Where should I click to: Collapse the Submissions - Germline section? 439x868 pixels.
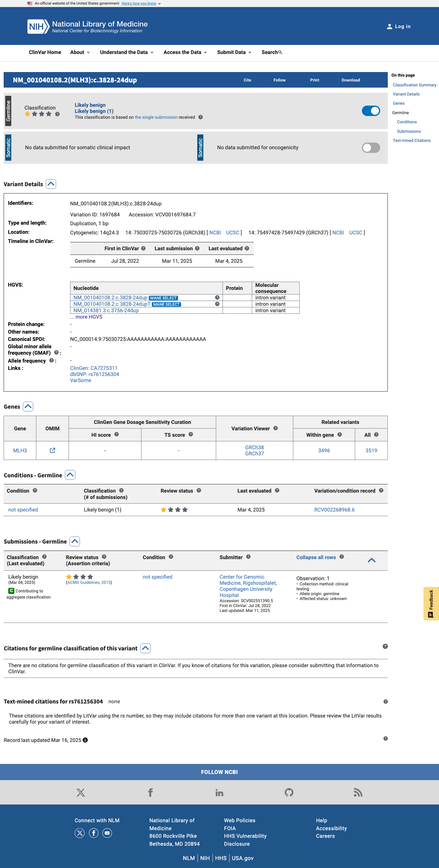75,541
